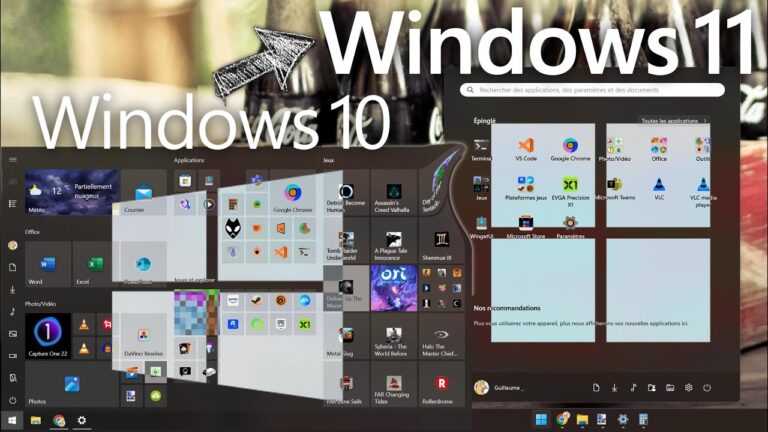Open Syberia - The World Before tile
Viewport: 768px width, 432px height.
coord(394,336)
